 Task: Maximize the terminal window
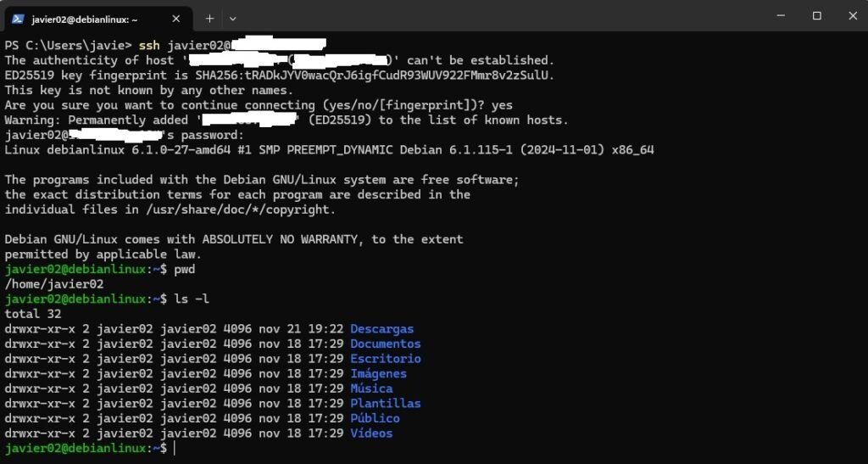pos(816,16)
